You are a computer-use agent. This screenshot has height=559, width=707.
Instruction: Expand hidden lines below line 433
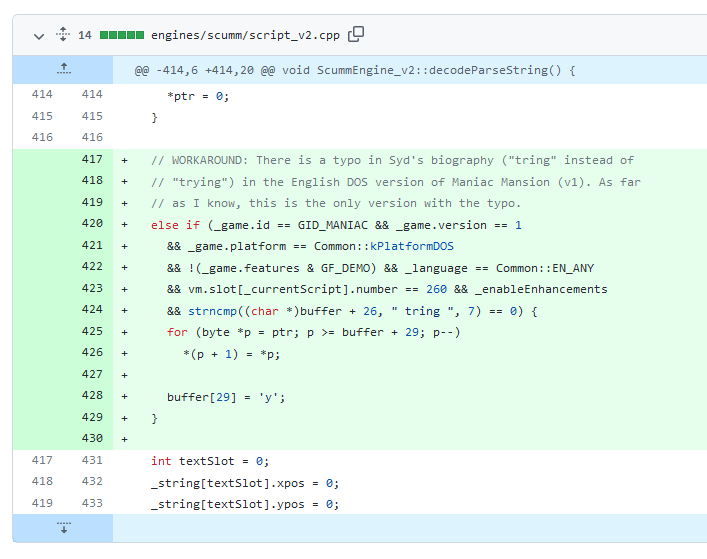[63, 528]
